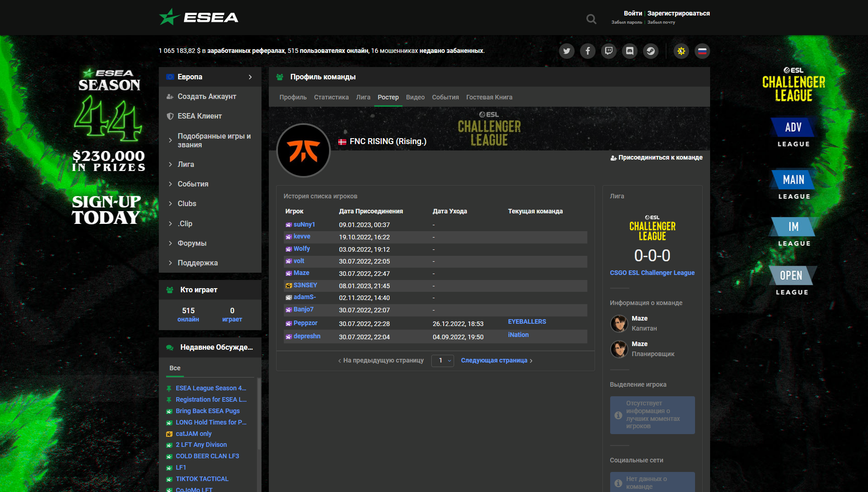Click the ADV League banner
This screenshot has width=868, height=492.
793,133
